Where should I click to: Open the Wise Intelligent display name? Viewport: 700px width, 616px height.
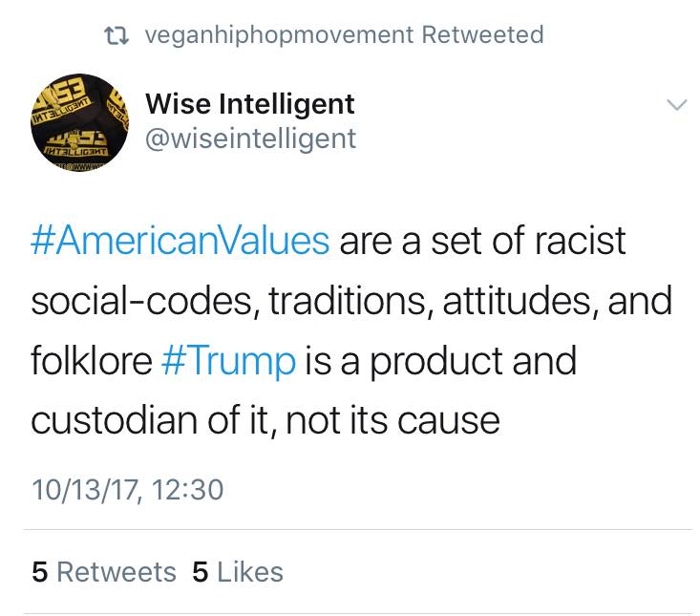tap(249, 103)
